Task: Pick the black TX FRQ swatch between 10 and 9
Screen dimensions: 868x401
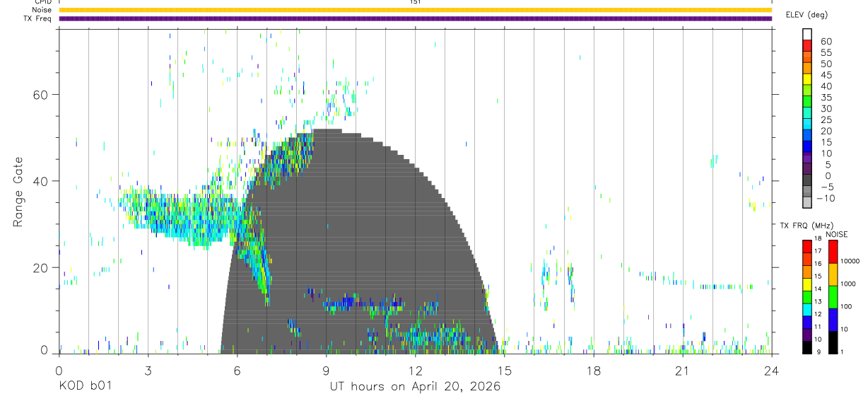Action: pyautogui.click(x=807, y=347)
